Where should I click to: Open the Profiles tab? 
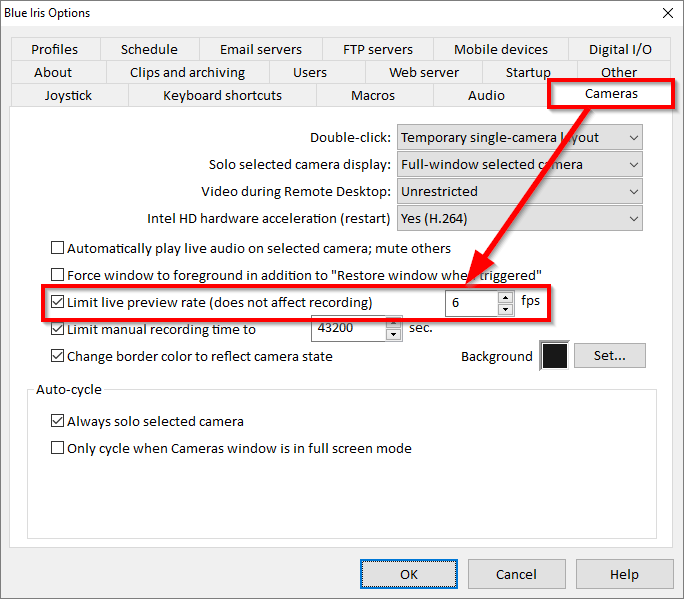click(55, 49)
